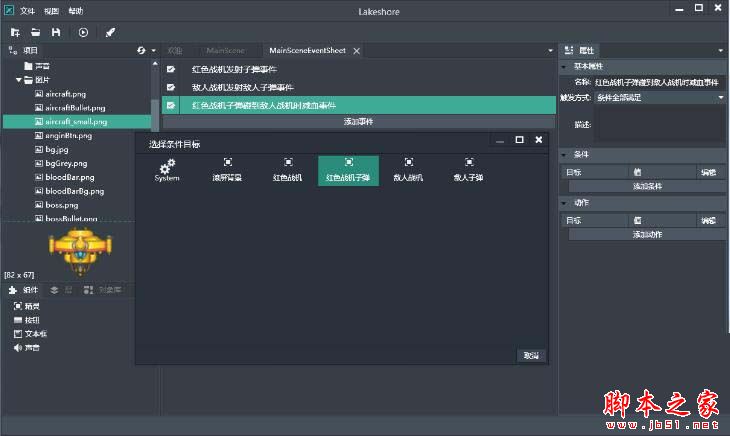Switch to the MainScene tab
The image size is (730, 436).
[225, 50]
